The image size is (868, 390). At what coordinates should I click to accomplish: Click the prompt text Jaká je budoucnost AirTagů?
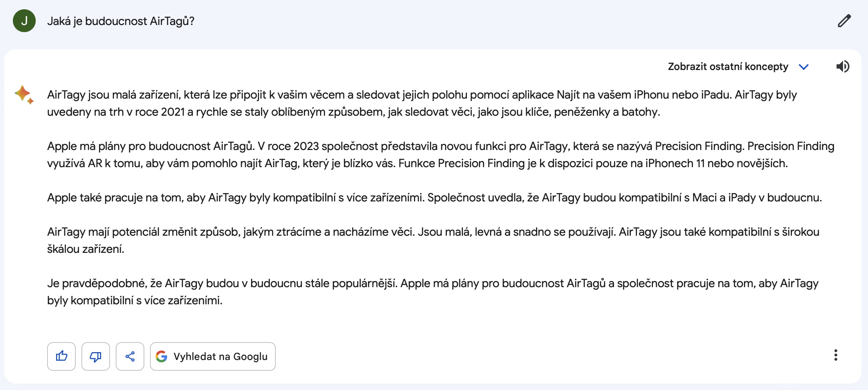click(x=121, y=21)
